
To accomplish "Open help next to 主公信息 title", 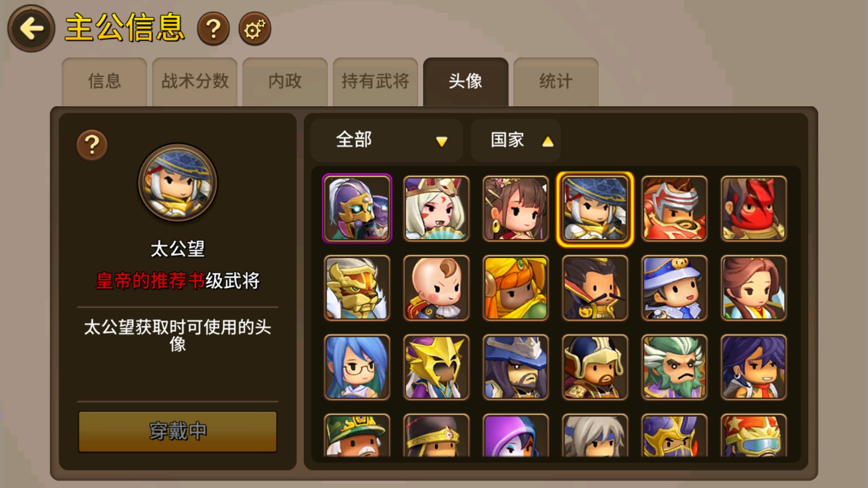I will 213,29.
